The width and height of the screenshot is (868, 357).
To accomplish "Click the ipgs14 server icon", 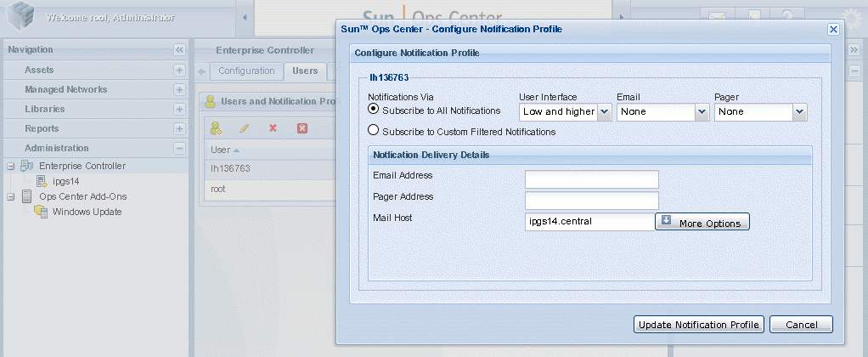I will [42, 181].
